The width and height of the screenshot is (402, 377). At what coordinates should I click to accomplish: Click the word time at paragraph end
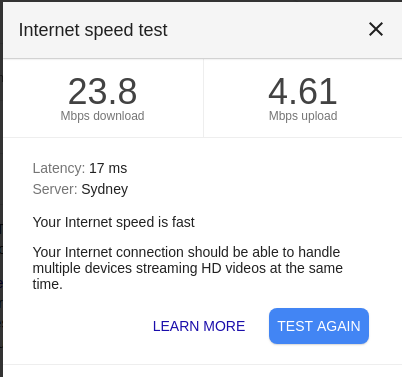(46, 284)
